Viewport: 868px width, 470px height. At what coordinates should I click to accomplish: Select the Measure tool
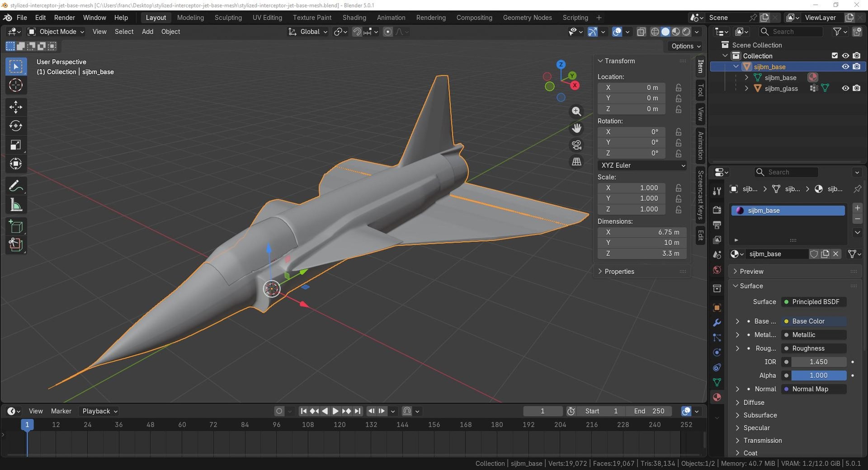click(16, 205)
